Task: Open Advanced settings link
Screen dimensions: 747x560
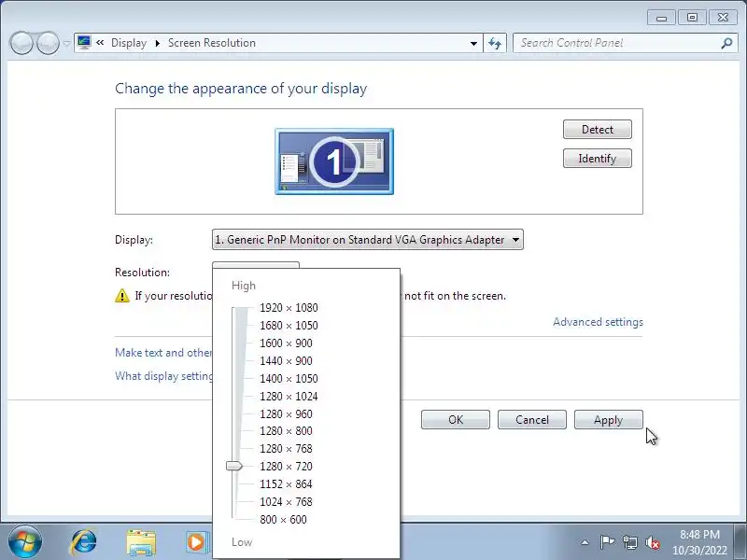Action: click(598, 322)
